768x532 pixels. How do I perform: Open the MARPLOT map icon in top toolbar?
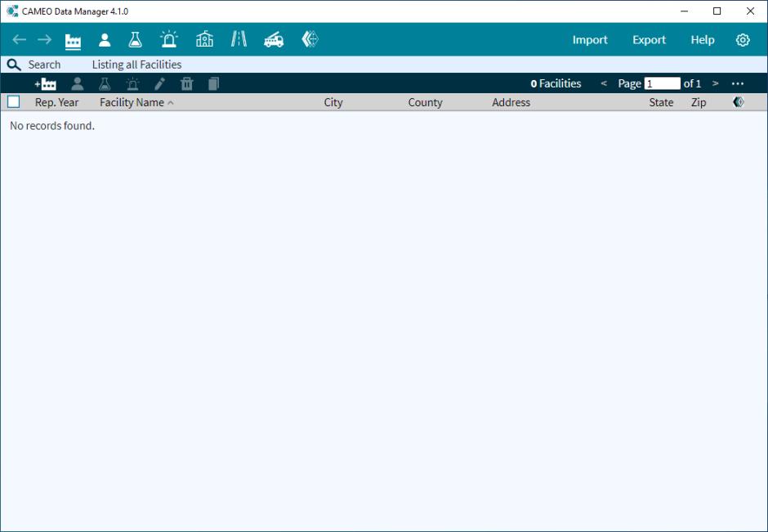310,39
